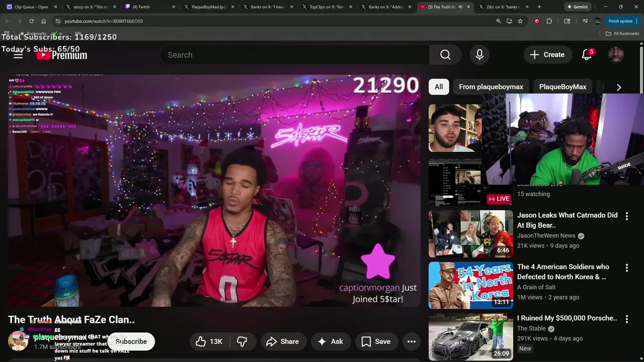
Task: Share the video
Action: [282, 341]
